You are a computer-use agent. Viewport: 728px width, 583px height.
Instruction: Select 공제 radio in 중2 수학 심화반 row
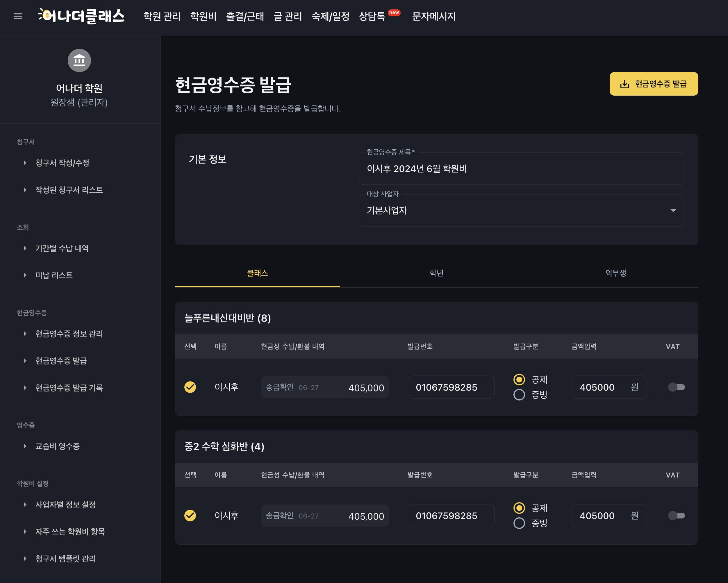[519, 508]
